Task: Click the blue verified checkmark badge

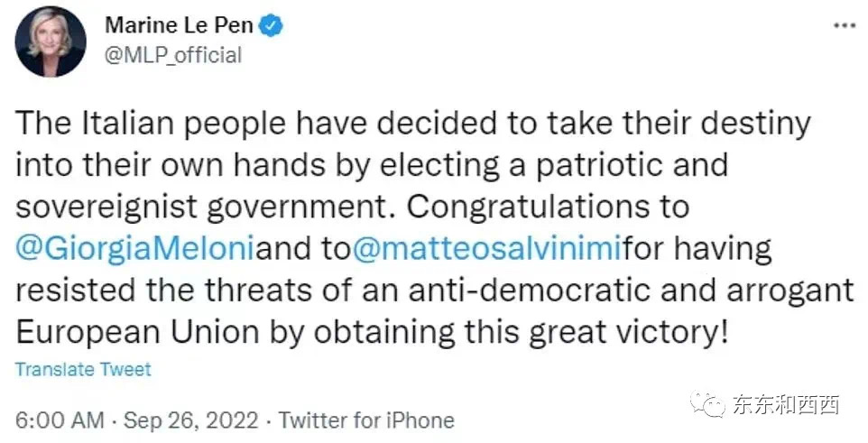Action: tap(272, 26)
